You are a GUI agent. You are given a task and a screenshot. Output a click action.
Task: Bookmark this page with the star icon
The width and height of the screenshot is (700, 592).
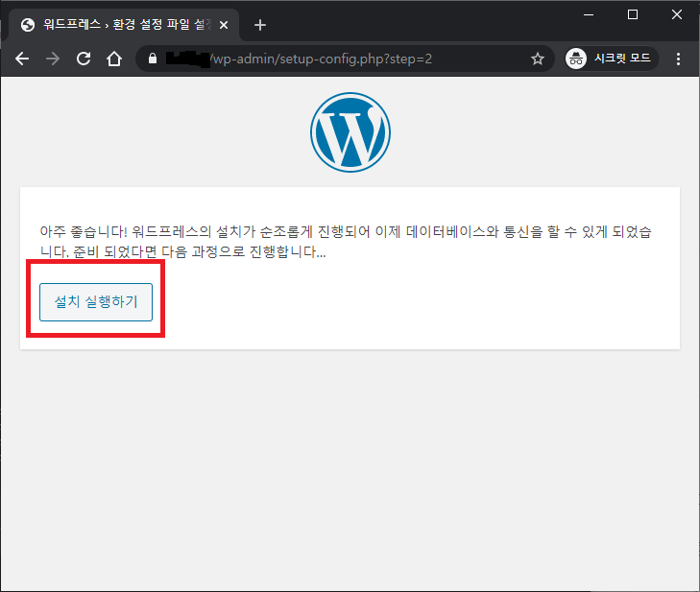pos(537,59)
